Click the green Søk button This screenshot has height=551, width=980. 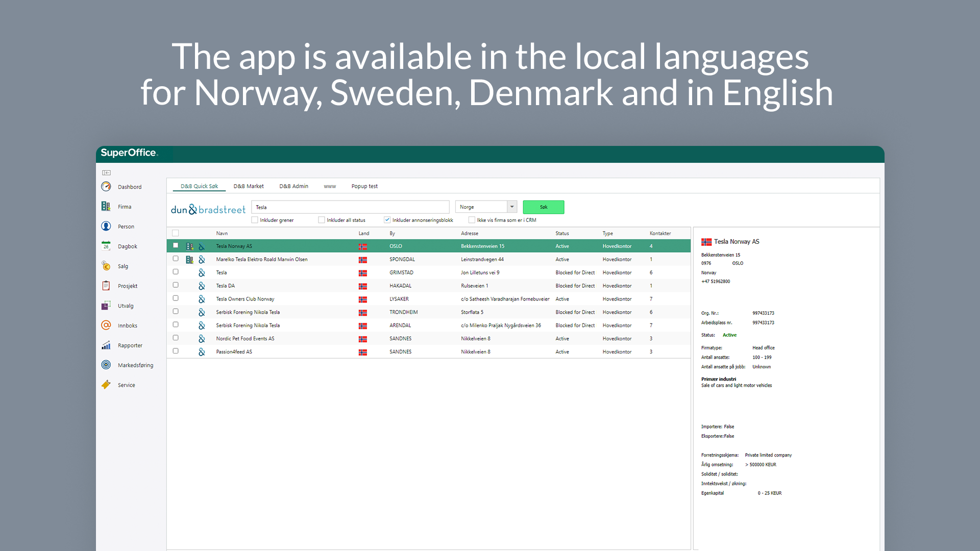544,207
